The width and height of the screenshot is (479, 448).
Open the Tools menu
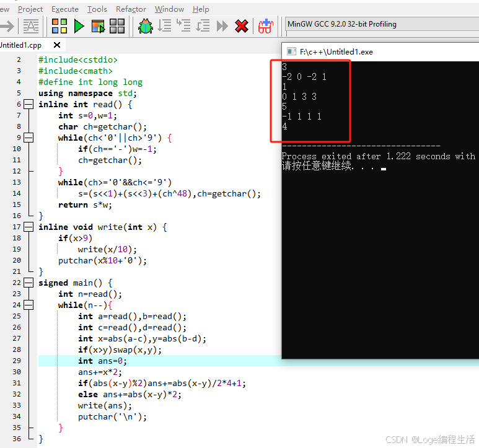[97, 9]
